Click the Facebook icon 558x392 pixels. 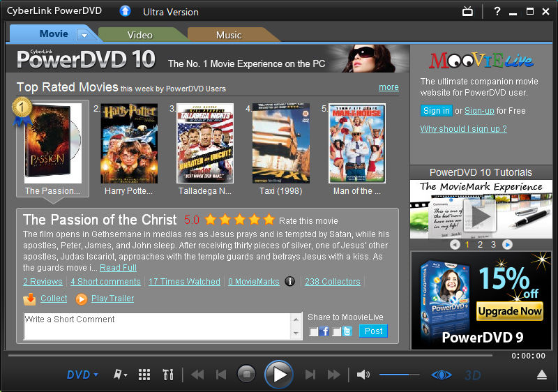324,331
